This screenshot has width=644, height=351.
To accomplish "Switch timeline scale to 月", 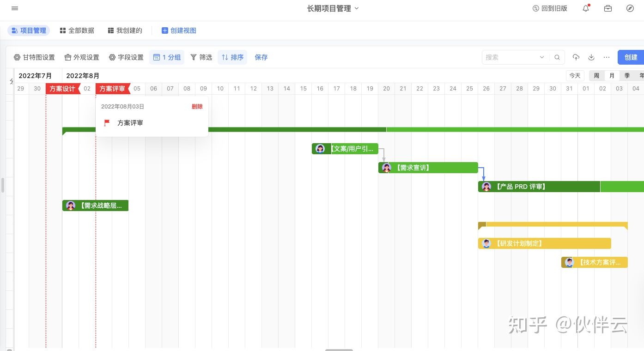I will tap(612, 76).
